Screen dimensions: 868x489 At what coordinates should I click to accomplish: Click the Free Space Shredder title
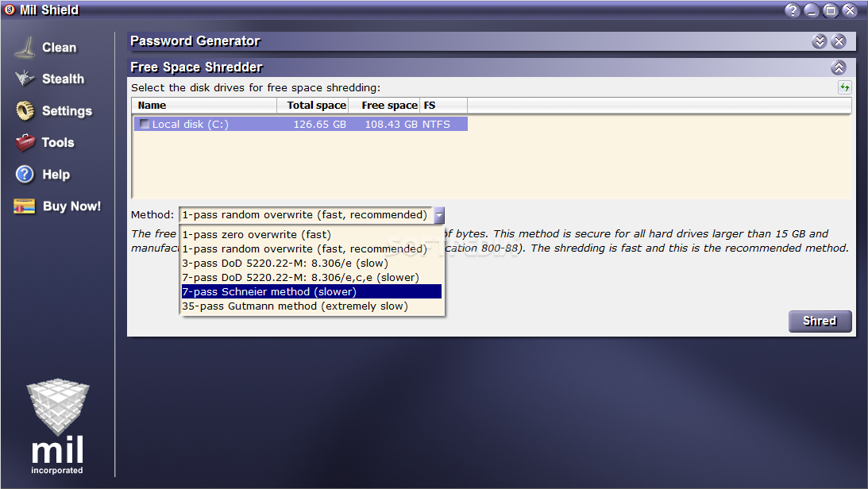tap(196, 67)
